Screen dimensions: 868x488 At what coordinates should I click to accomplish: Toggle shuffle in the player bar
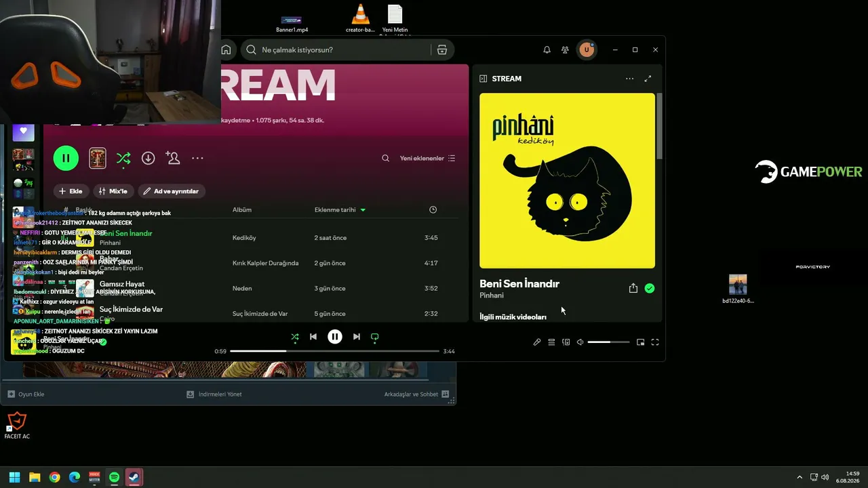294,336
